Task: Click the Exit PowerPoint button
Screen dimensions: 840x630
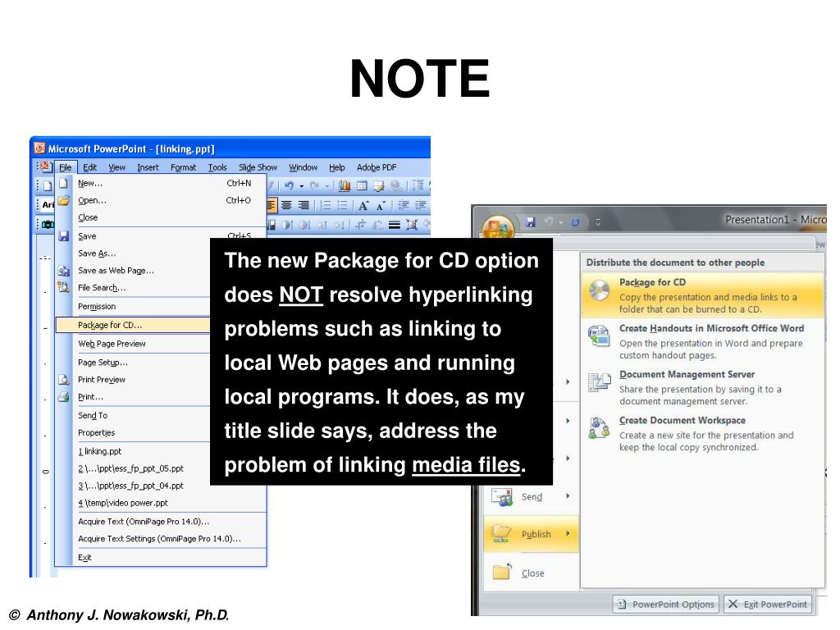Action: tap(768, 605)
